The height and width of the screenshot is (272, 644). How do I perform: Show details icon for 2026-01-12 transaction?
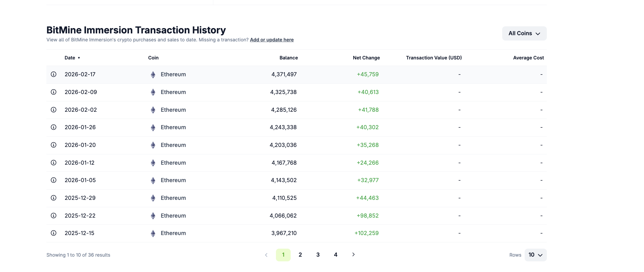click(53, 163)
